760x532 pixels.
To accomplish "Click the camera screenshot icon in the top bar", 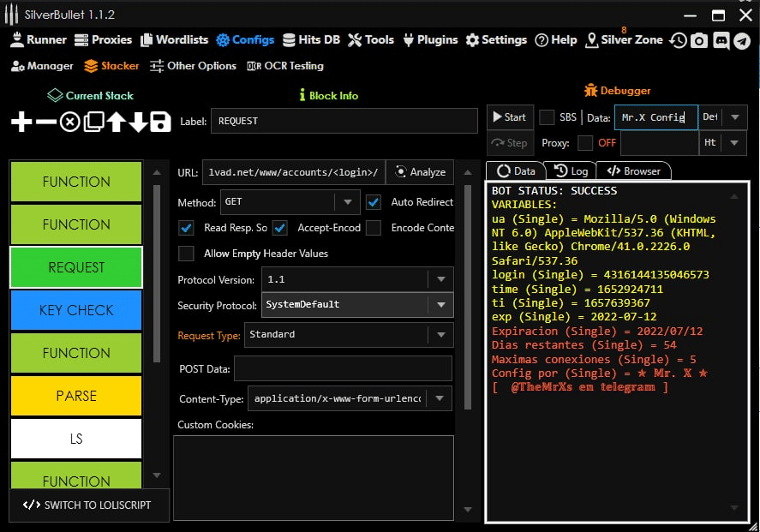I will [699, 40].
